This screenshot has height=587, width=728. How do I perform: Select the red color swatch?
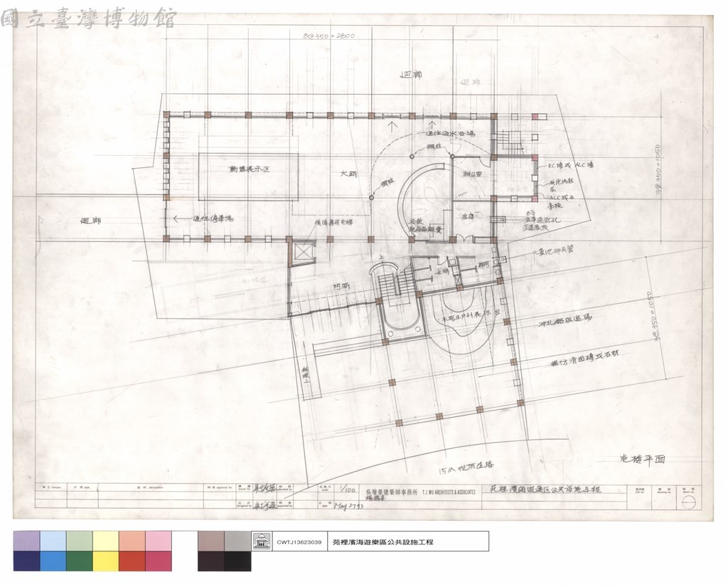pyautogui.click(x=132, y=561)
